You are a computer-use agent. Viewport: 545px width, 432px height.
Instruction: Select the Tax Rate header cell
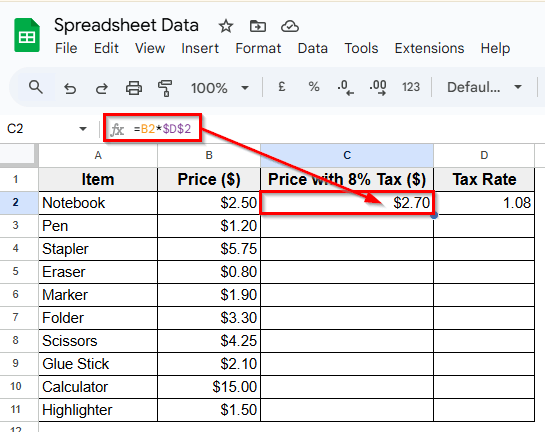[484, 180]
